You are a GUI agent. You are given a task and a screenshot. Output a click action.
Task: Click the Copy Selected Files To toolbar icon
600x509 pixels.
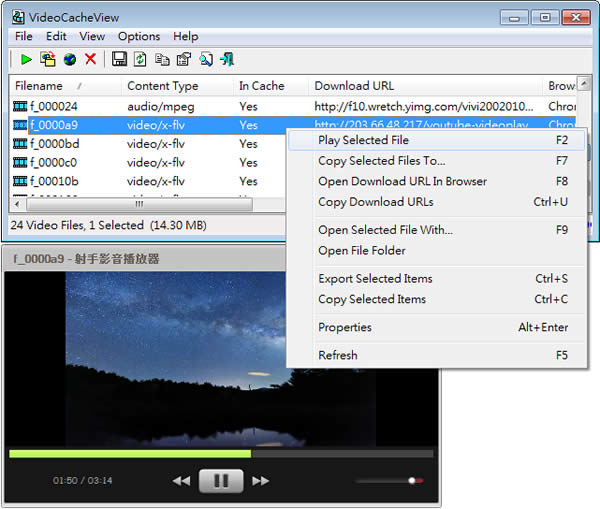[x=48, y=60]
